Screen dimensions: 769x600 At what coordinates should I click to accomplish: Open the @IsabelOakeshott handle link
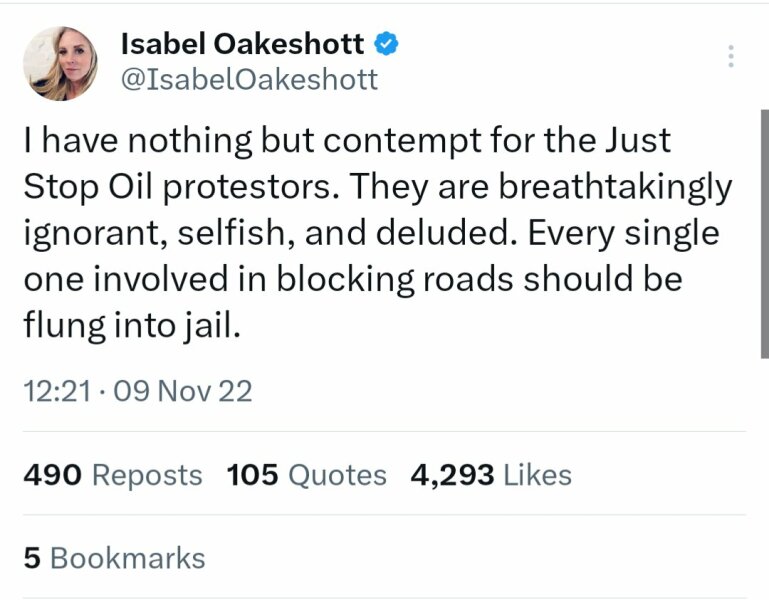249,80
